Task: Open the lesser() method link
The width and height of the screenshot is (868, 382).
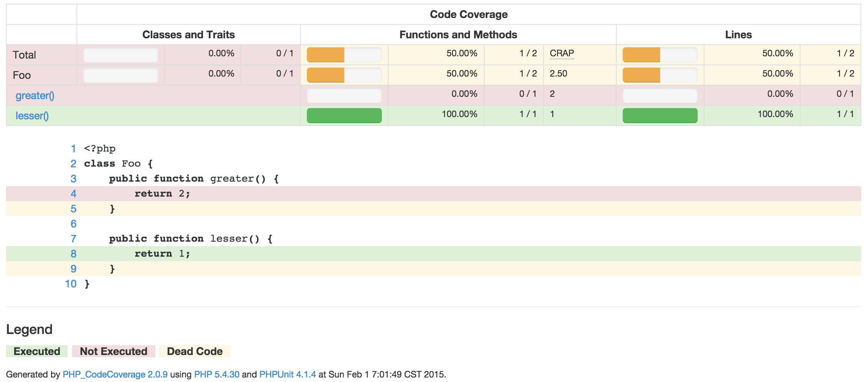Action: click(32, 116)
